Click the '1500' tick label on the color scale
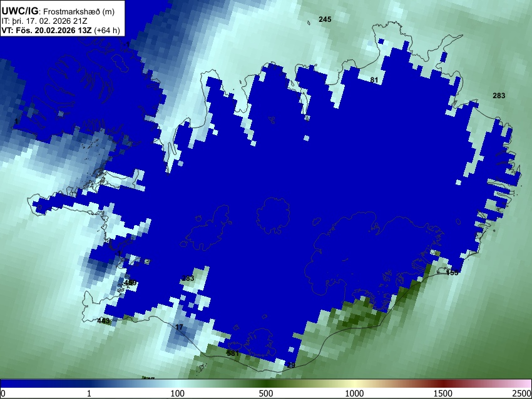 coord(442,393)
